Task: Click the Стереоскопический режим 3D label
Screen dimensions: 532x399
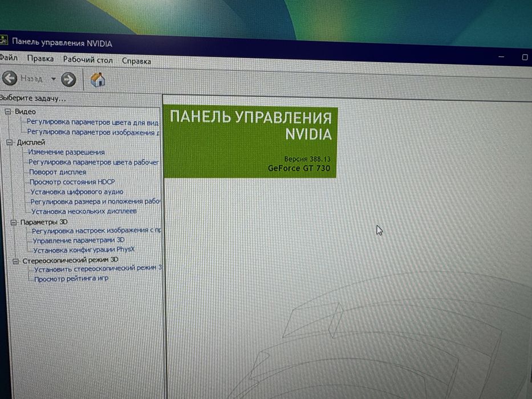Action: [x=70, y=260]
